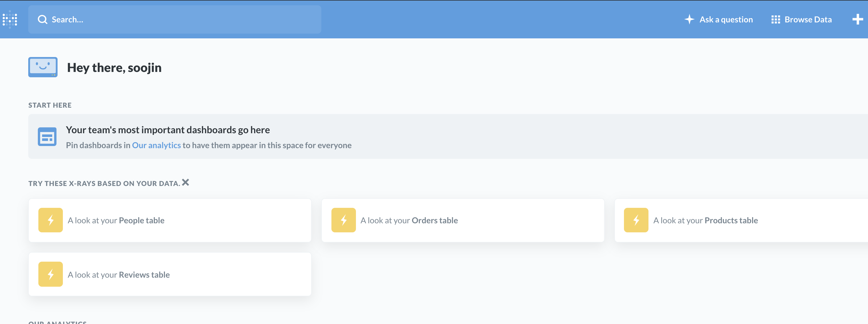Click the Metabase logo icon

pyautogui.click(x=10, y=19)
